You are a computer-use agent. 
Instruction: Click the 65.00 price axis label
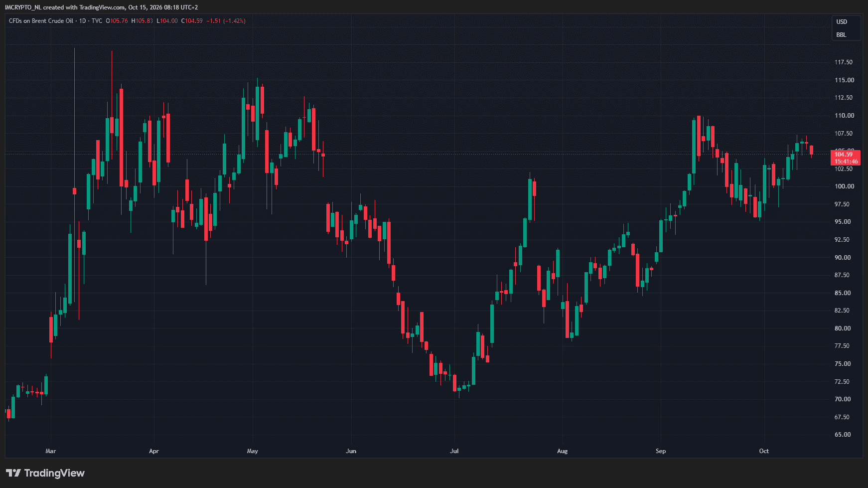843,435
